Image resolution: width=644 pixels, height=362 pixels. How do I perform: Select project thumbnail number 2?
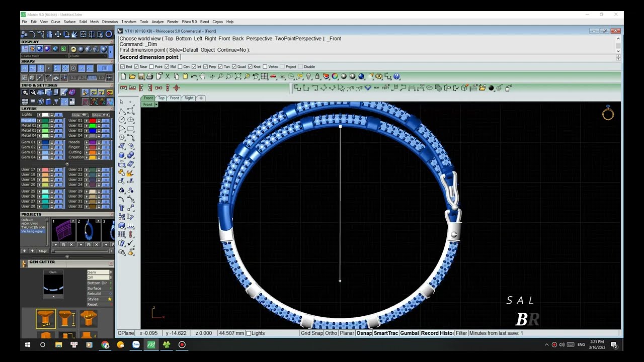coord(89,230)
